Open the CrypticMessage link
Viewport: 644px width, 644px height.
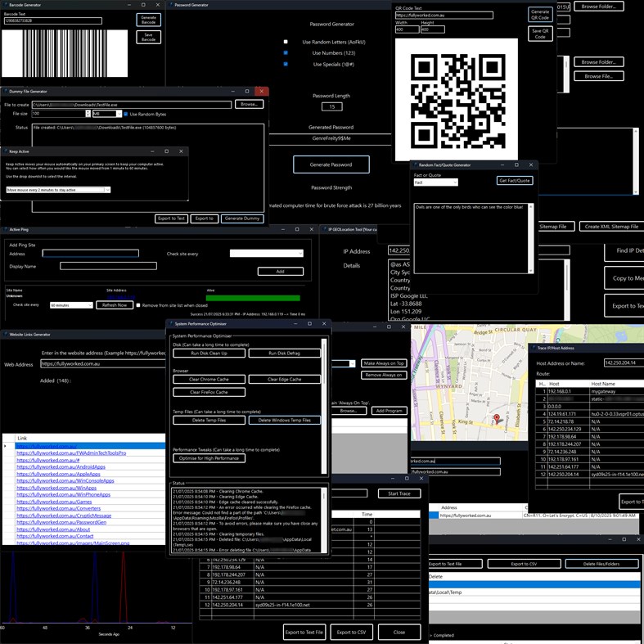tap(64, 516)
